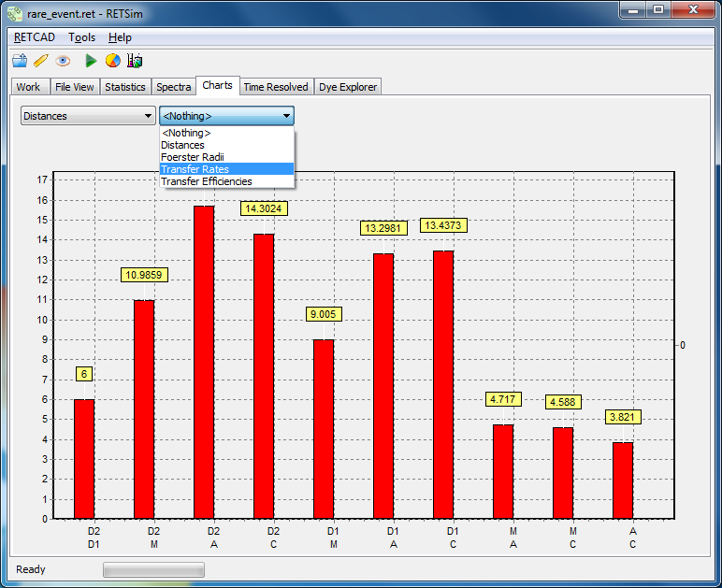The height and width of the screenshot is (588, 722).
Task: Open the Help menu
Action: click(121, 37)
